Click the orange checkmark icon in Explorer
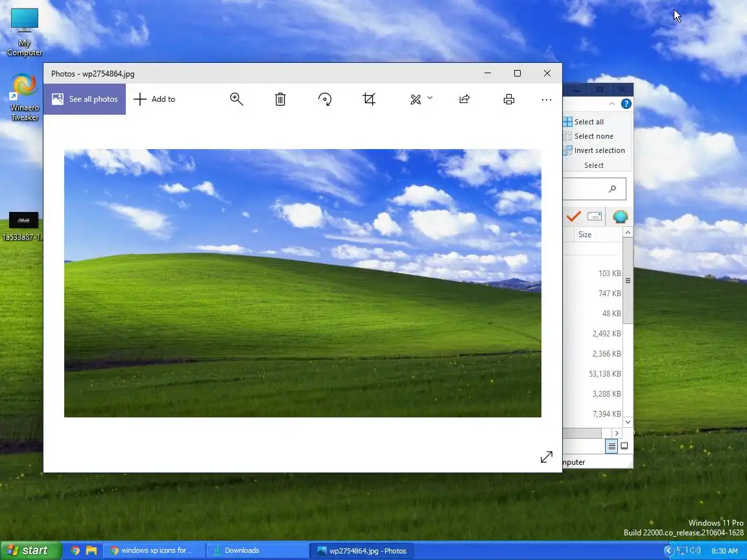747x560 pixels. (x=574, y=216)
